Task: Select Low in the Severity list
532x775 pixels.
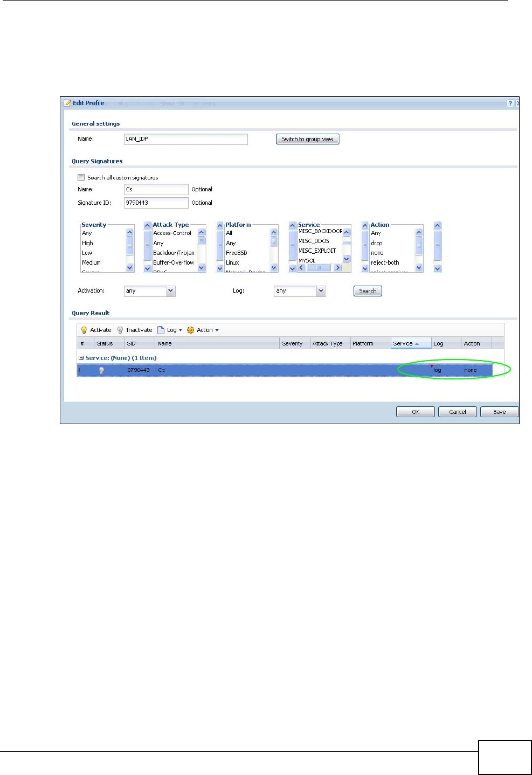Action: pos(87,253)
